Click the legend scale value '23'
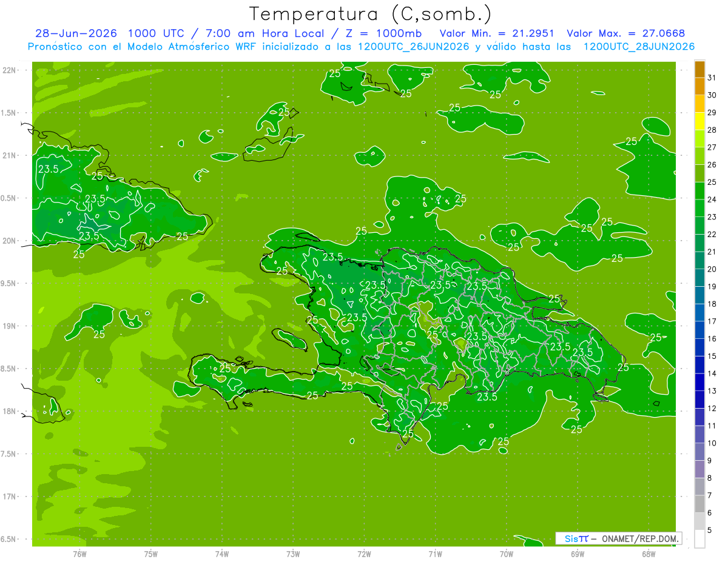The image size is (728, 562). [712, 216]
